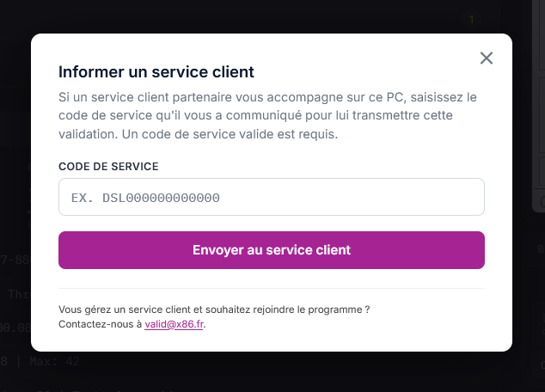545x392 pixels.
Task: Click the EX. DSL placeholder text
Action: [145, 198]
